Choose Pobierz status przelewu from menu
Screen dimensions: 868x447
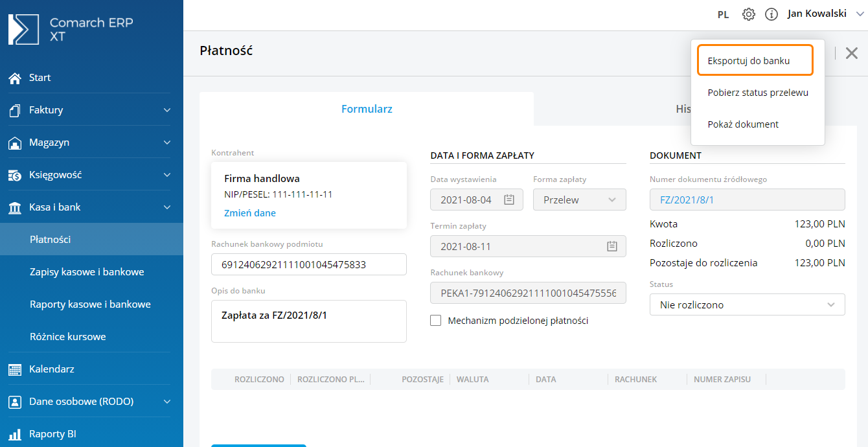[x=757, y=93]
